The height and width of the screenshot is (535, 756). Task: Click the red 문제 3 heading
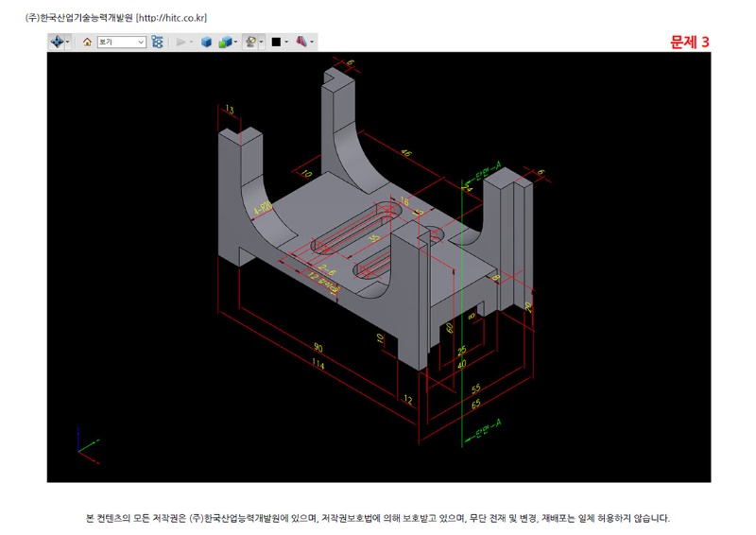[x=690, y=42]
